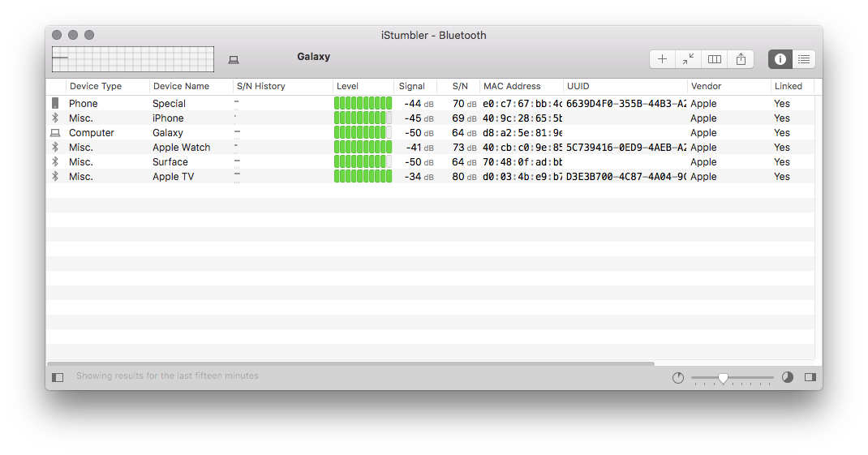This screenshot has width=868, height=455.
Task: Click the -34 dB signal value
Action: click(x=419, y=177)
